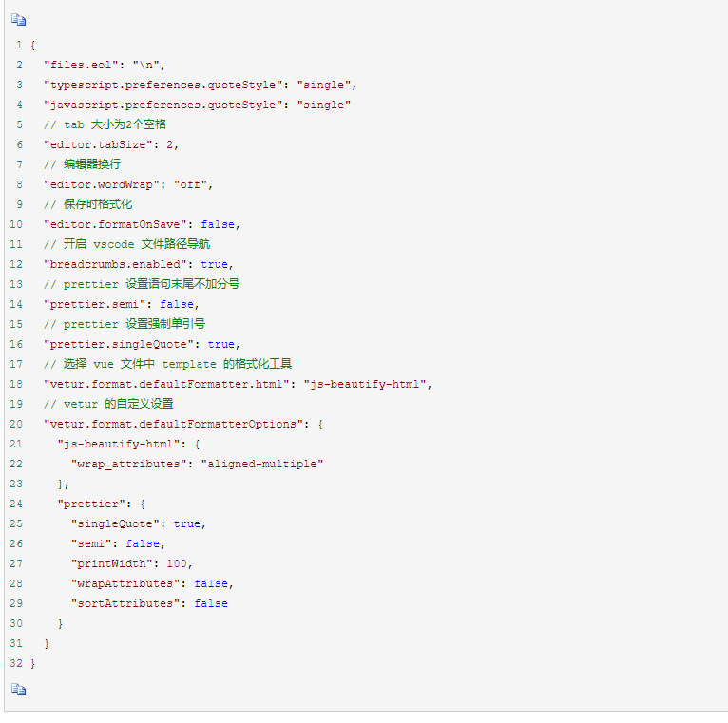
Task: Click the "editor.tabSize" line
Action: pyautogui.click(x=111, y=144)
